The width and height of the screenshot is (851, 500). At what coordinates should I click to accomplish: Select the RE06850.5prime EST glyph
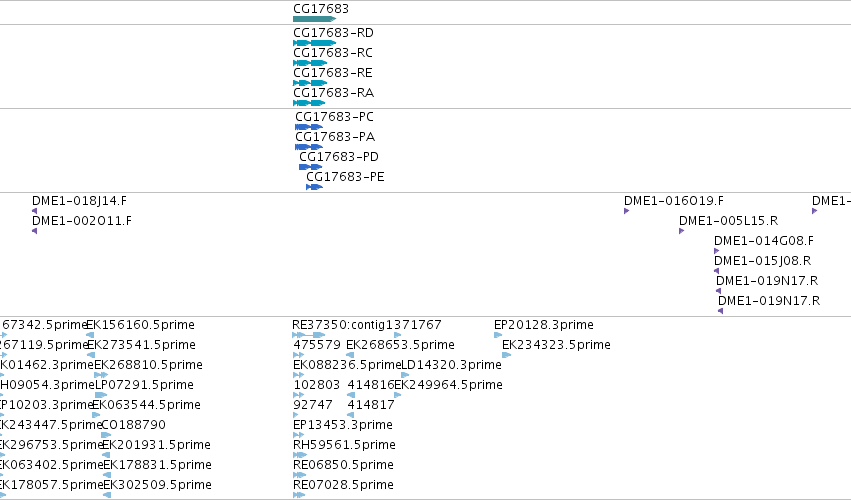300,475
